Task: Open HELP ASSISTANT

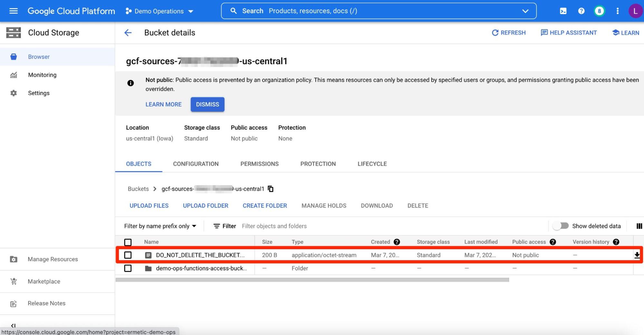Action: point(569,33)
